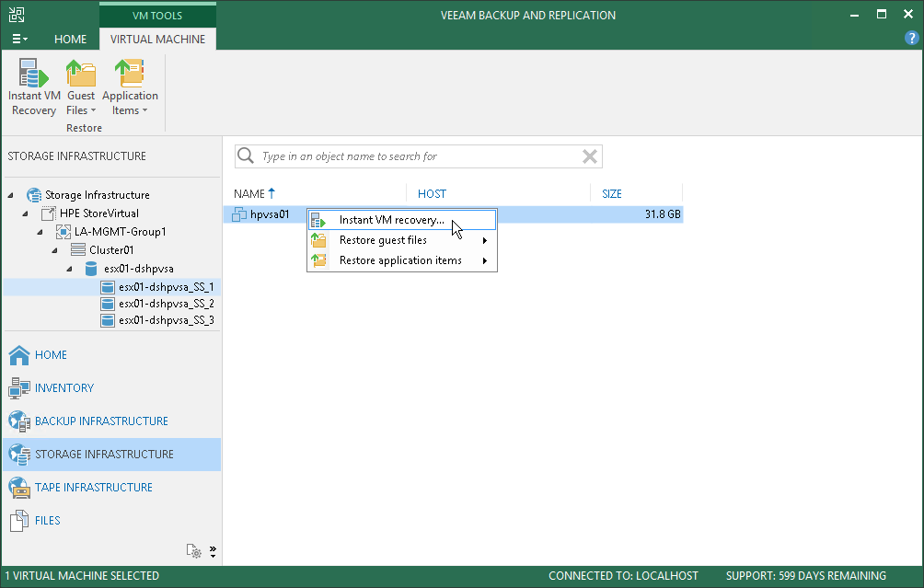The height and width of the screenshot is (588, 924).
Task: Click the Restore guest files menu icon
Action: click(x=318, y=240)
